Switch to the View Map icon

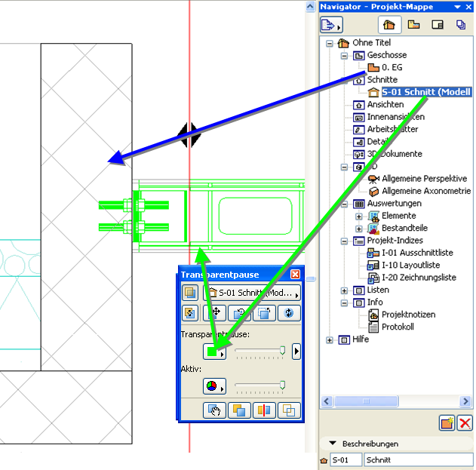pyautogui.click(x=413, y=25)
